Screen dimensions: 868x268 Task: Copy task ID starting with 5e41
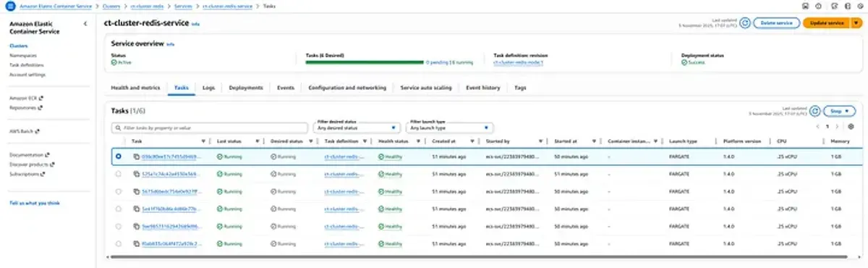(x=136, y=209)
